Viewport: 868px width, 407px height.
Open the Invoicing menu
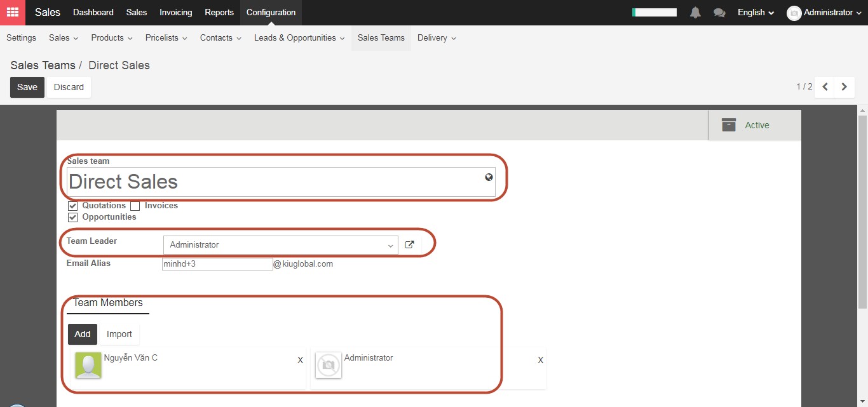(x=176, y=13)
